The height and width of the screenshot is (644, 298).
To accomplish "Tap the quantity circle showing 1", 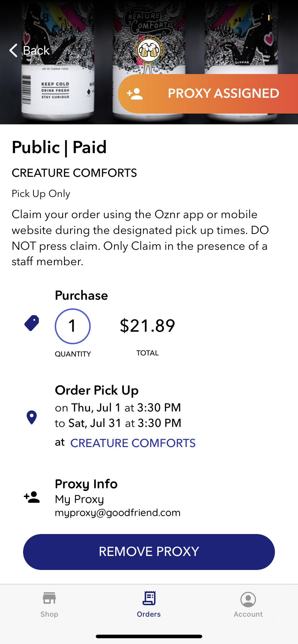I will [x=73, y=326].
